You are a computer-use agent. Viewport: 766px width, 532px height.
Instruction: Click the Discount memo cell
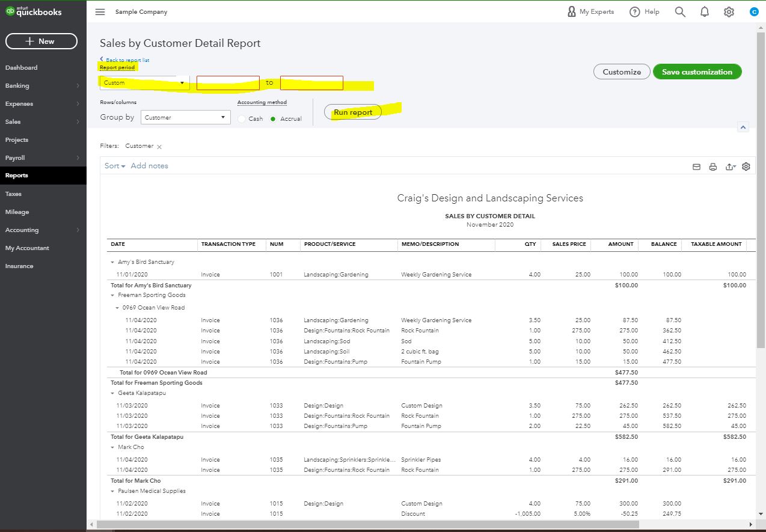tap(413, 514)
